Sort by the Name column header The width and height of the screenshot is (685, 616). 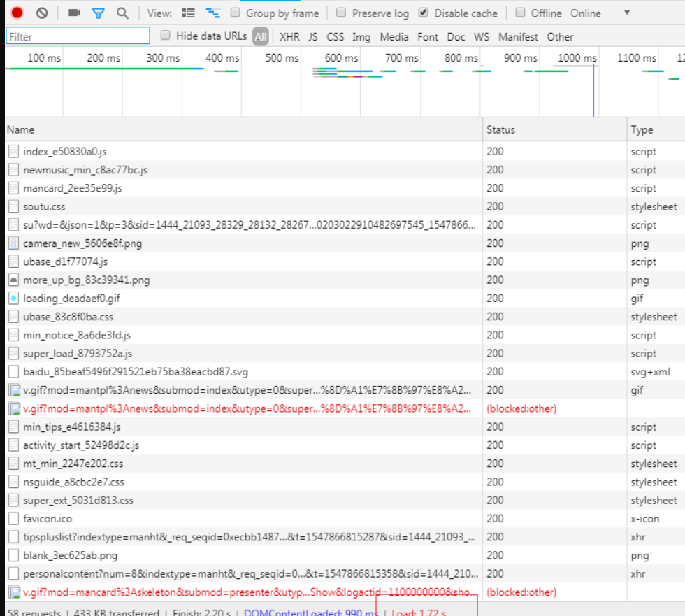[244, 130]
